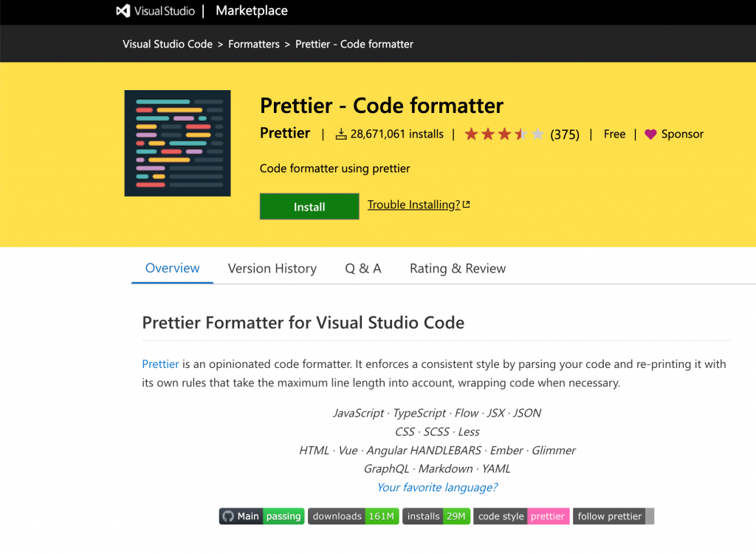This screenshot has width=756, height=554.
Task: Switch to the Rating & Review tab
Action: pyautogui.click(x=457, y=268)
